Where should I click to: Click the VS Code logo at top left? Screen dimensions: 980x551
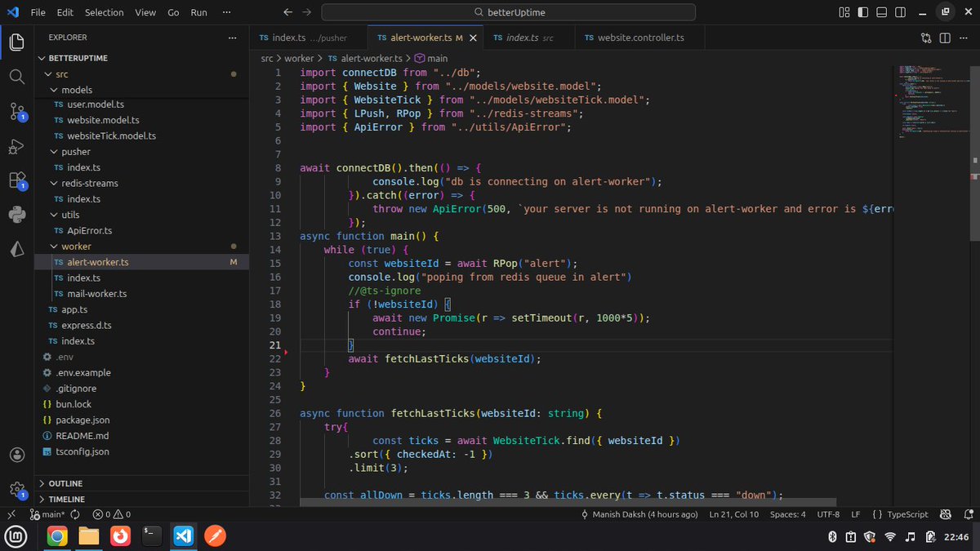point(13,12)
